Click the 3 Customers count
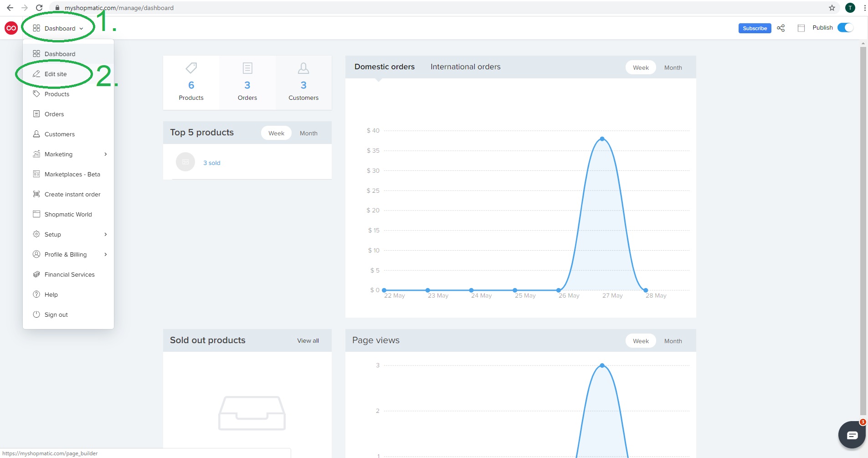Image resolution: width=868 pixels, height=458 pixels. [x=303, y=85]
